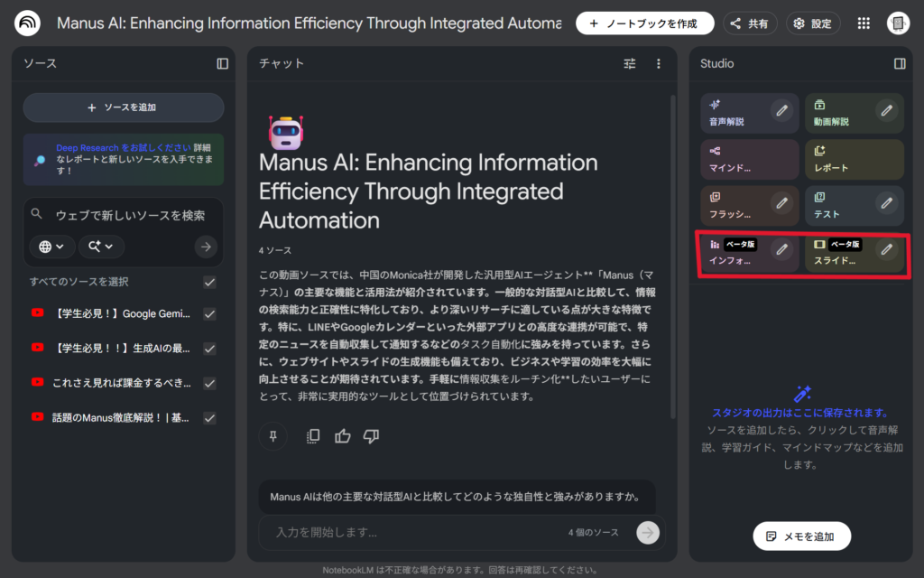Collapse the Studio panel with sidebar icon
This screenshot has width=924, height=578.
tap(900, 63)
